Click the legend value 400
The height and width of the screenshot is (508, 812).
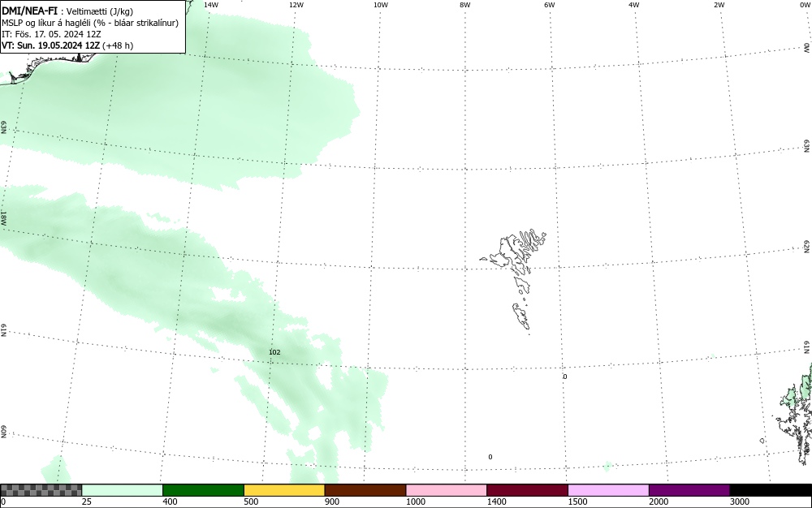(170, 502)
